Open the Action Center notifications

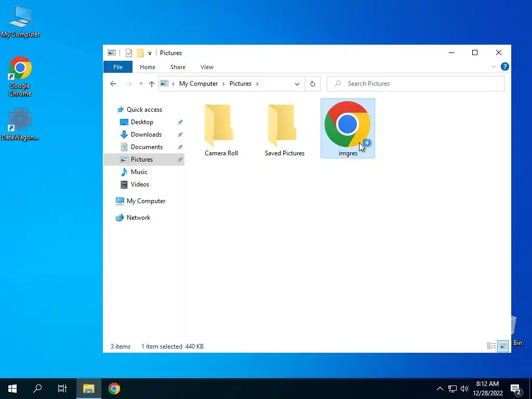516,389
